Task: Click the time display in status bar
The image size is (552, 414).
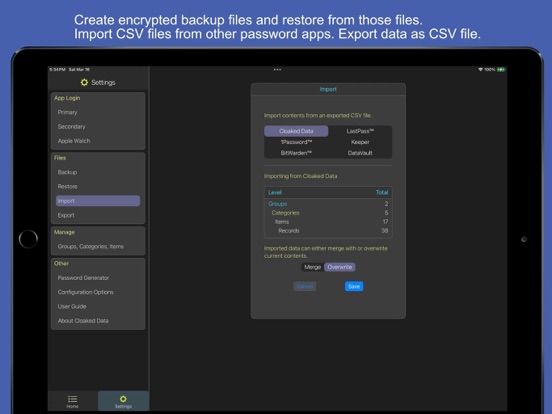Action: pos(58,70)
